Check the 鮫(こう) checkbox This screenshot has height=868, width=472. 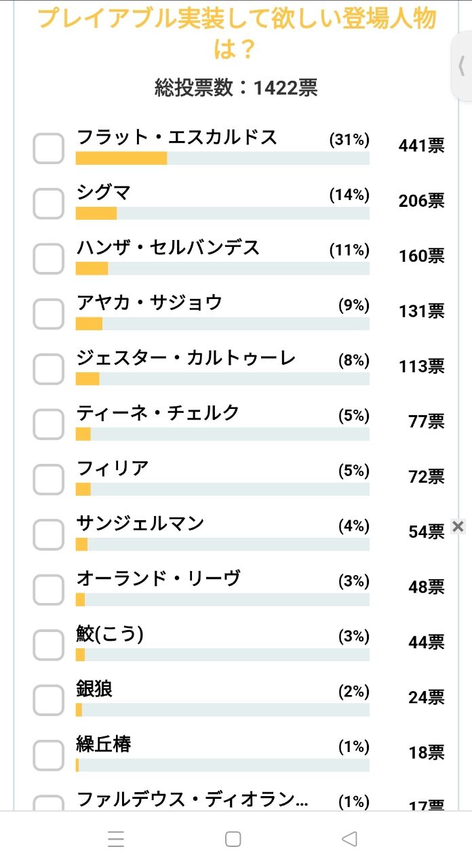(x=49, y=645)
